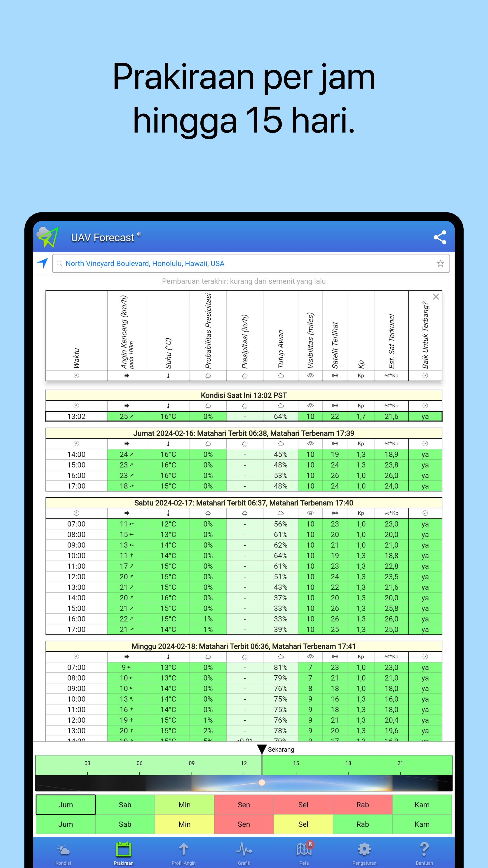Tap the share icon in header
This screenshot has width=488, height=868.
pyautogui.click(x=439, y=237)
